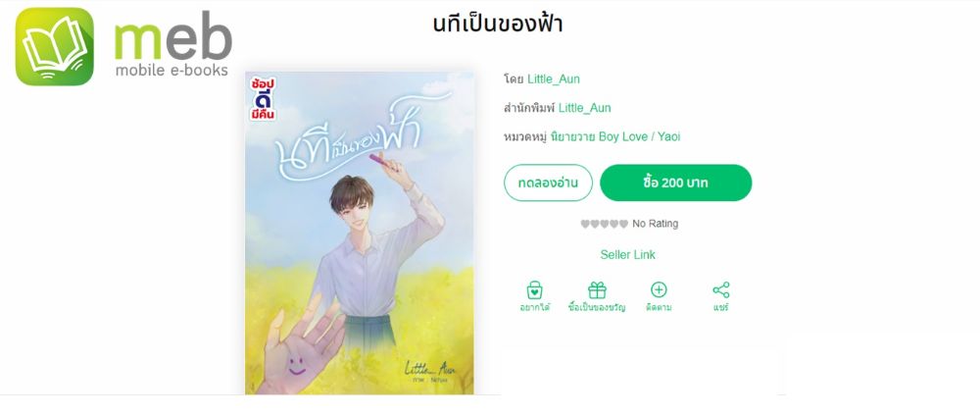
Task: Click the follow plus-circle icon (ติดตาม)
Action: (x=659, y=289)
